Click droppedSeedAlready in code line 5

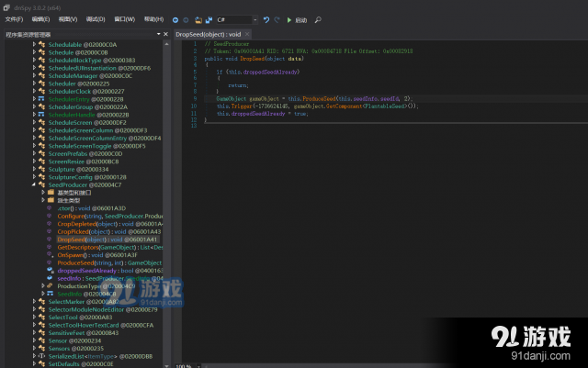point(270,72)
